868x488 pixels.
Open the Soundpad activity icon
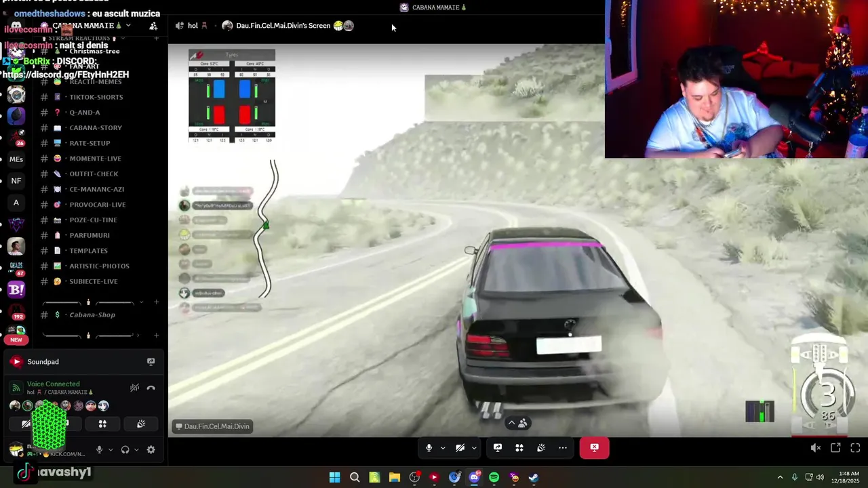coord(16,362)
